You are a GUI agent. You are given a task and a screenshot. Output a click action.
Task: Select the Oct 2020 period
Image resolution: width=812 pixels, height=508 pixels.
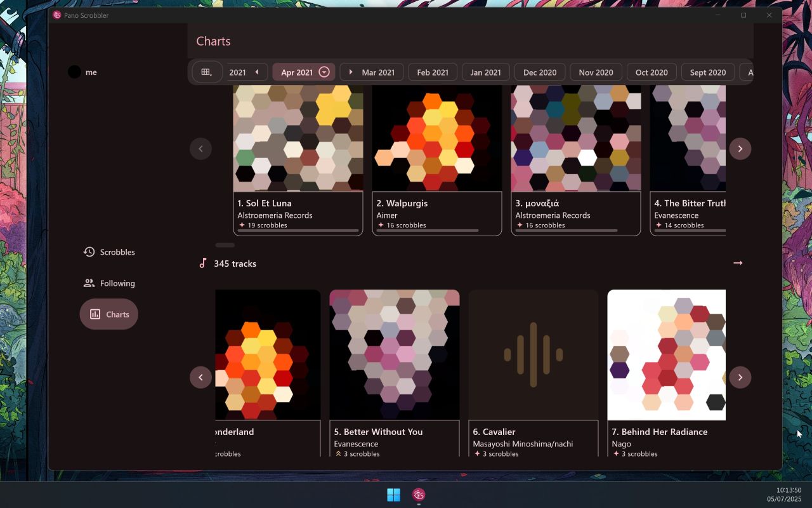coord(652,72)
